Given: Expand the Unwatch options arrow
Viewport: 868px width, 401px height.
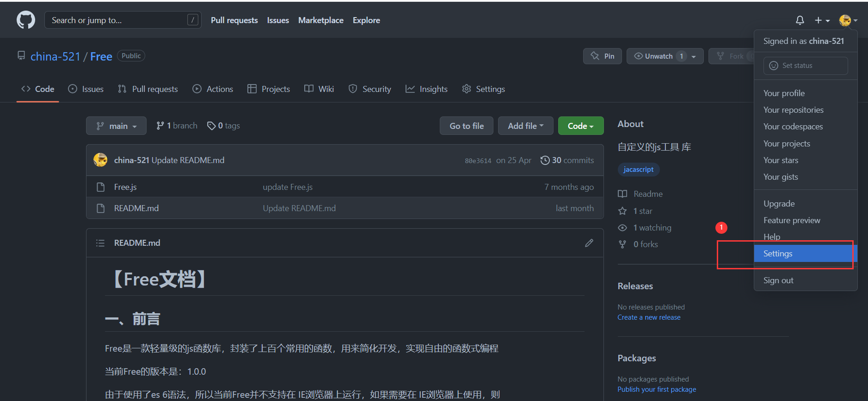Looking at the screenshot, I should pos(694,56).
